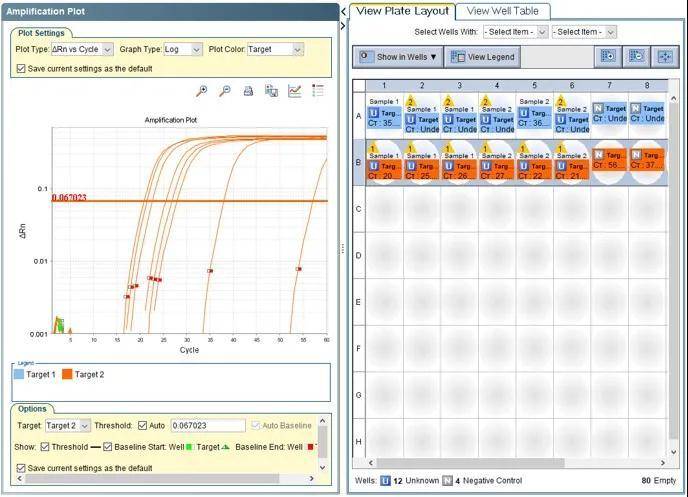The image size is (688, 497).
Task: Toggle the plot legend list icon
Action: [318, 91]
